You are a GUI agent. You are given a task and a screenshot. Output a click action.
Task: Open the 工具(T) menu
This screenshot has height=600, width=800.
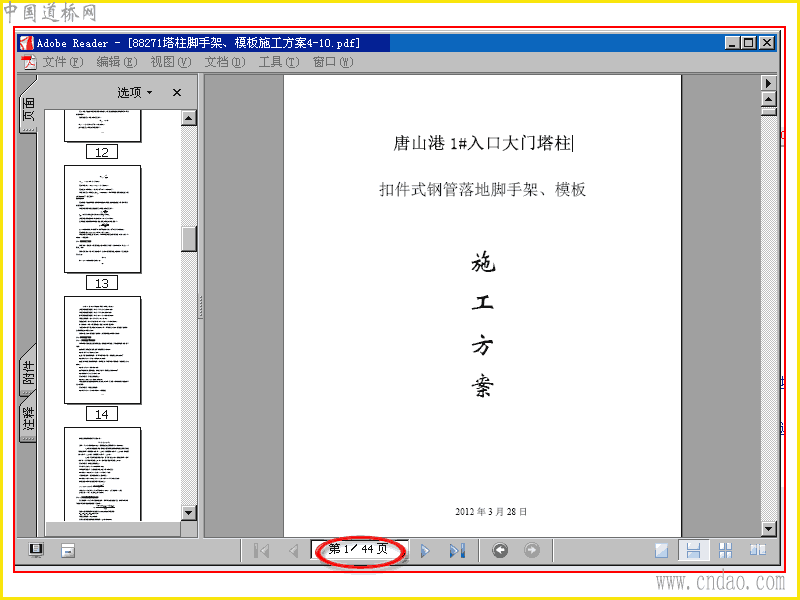pyautogui.click(x=279, y=62)
